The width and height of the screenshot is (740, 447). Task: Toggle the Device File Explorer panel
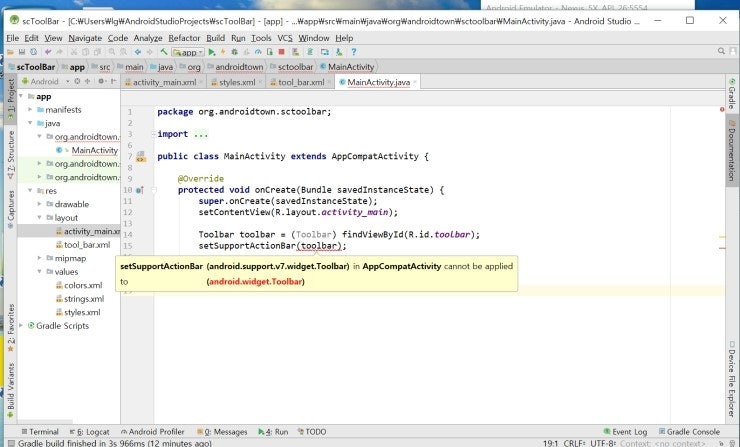pos(732,379)
